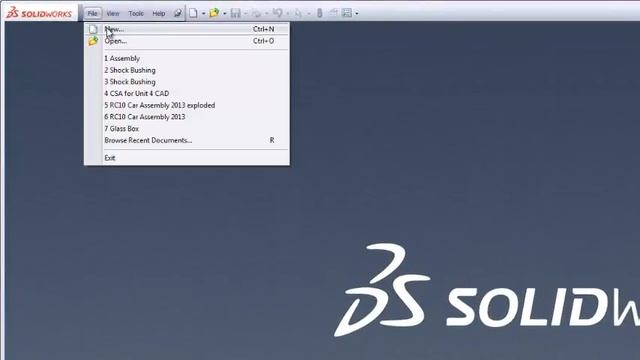Pin the menu bar with pushpin icon

[178, 13]
